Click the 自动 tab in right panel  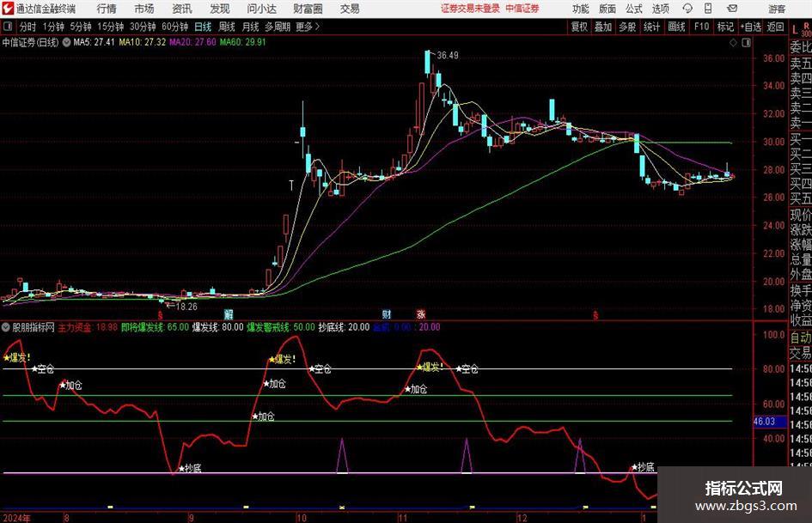point(800,338)
